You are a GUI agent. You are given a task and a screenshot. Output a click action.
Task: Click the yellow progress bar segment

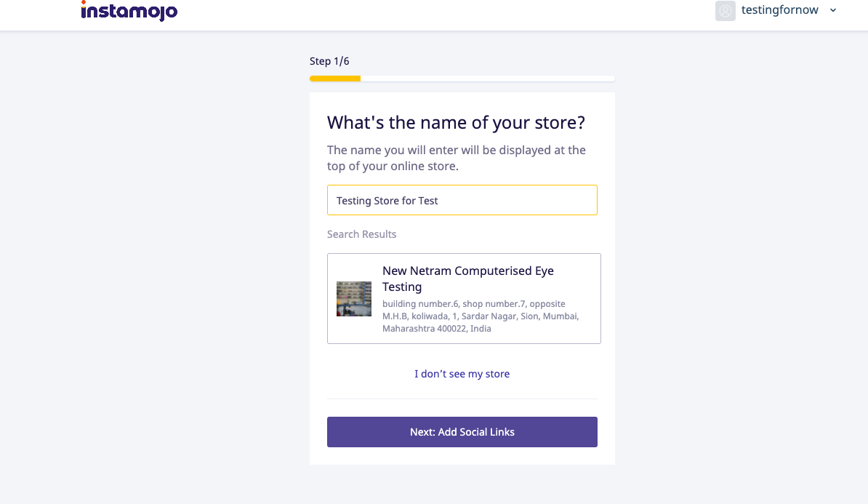coord(334,78)
